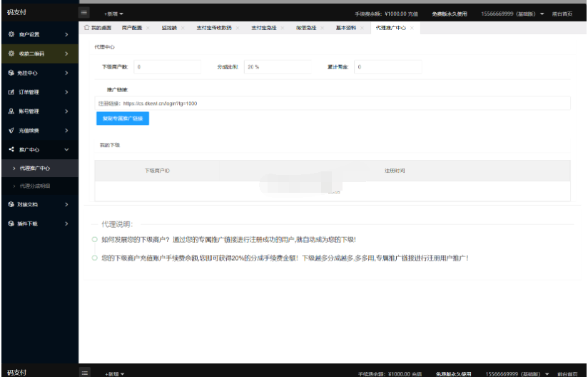Click the 分成比例 field showing 20 %
This screenshot has width=588, height=377.
pos(278,67)
